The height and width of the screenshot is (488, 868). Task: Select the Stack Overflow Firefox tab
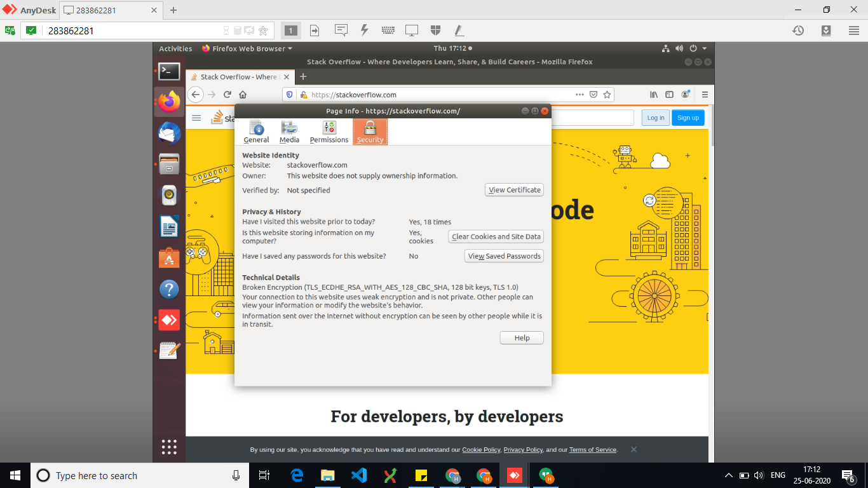coord(239,77)
